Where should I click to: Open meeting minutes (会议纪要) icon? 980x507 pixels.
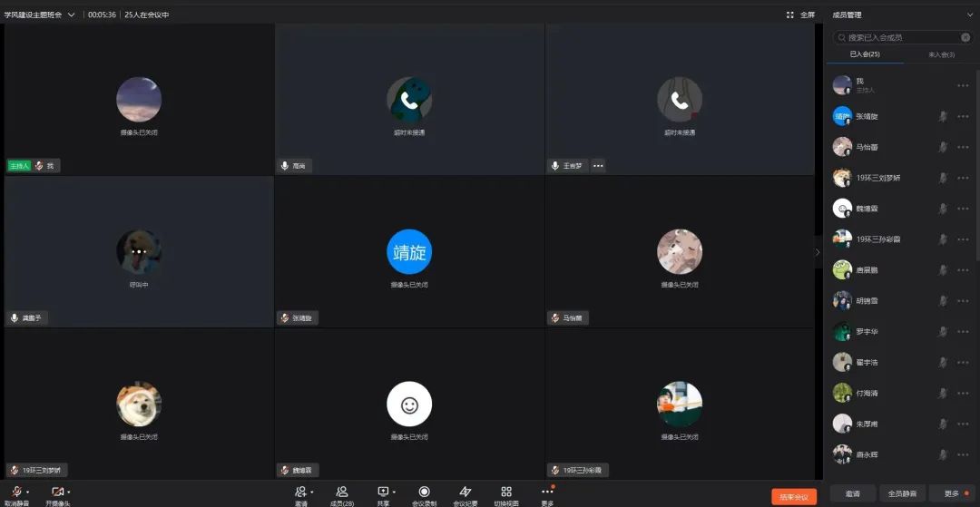click(465, 492)
